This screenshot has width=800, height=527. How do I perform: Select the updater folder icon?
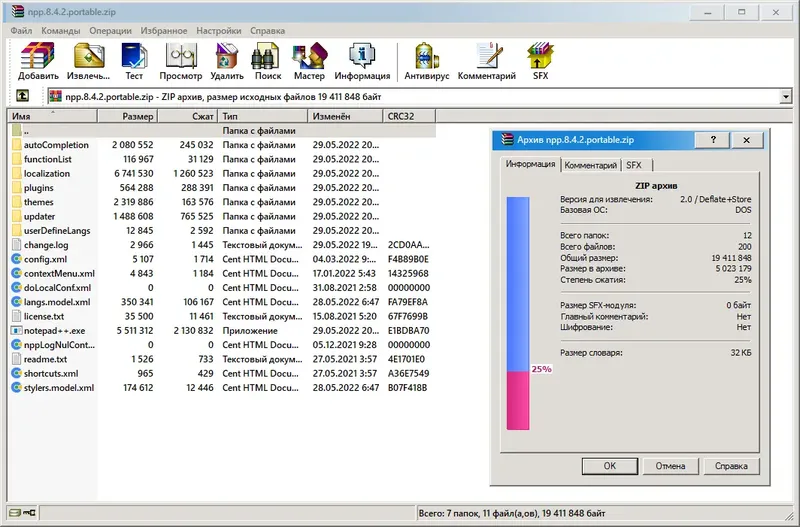click(16, 216)
